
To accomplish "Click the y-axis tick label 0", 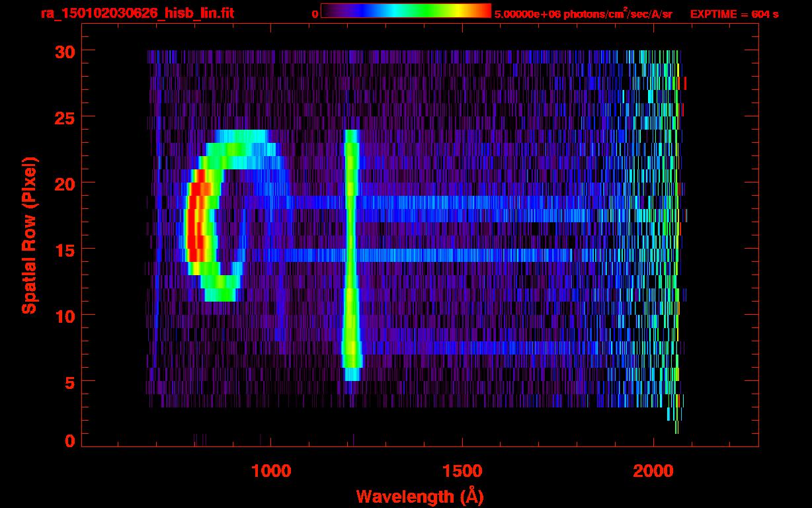I will 69,441.
